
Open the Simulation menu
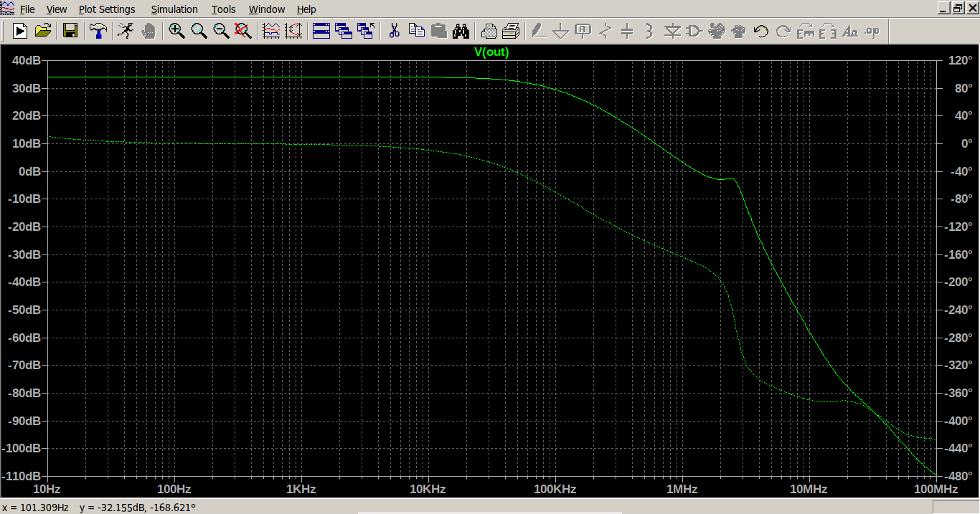174,9
